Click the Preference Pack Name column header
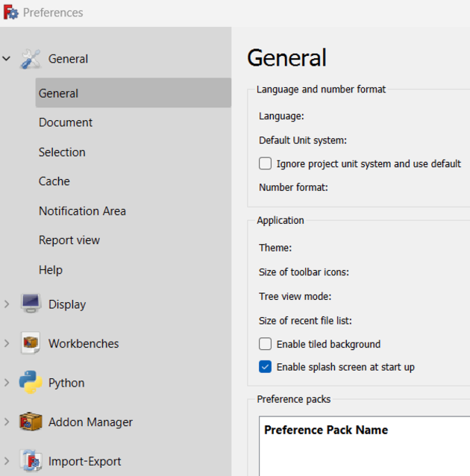 coord(326,430)
